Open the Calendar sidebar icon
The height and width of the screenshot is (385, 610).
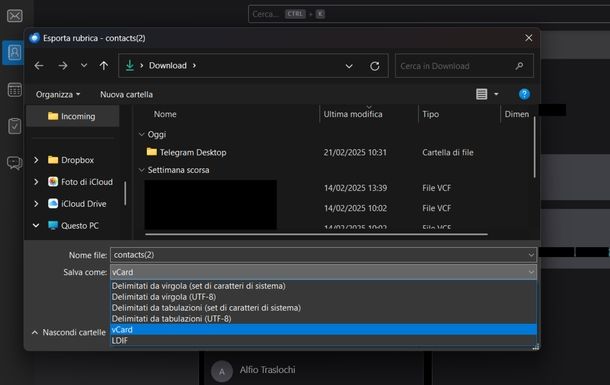[14, 89]
